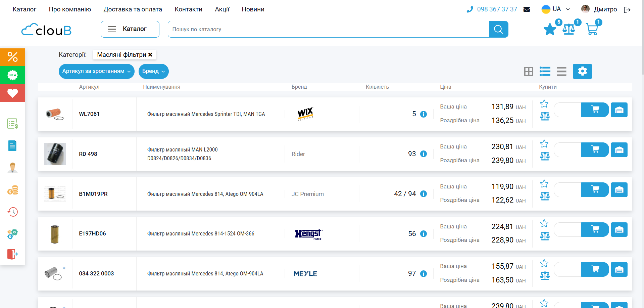Open the Акції menu item
Screen dimensions: 644x308
pyautogui.click(x=222, y=9)
